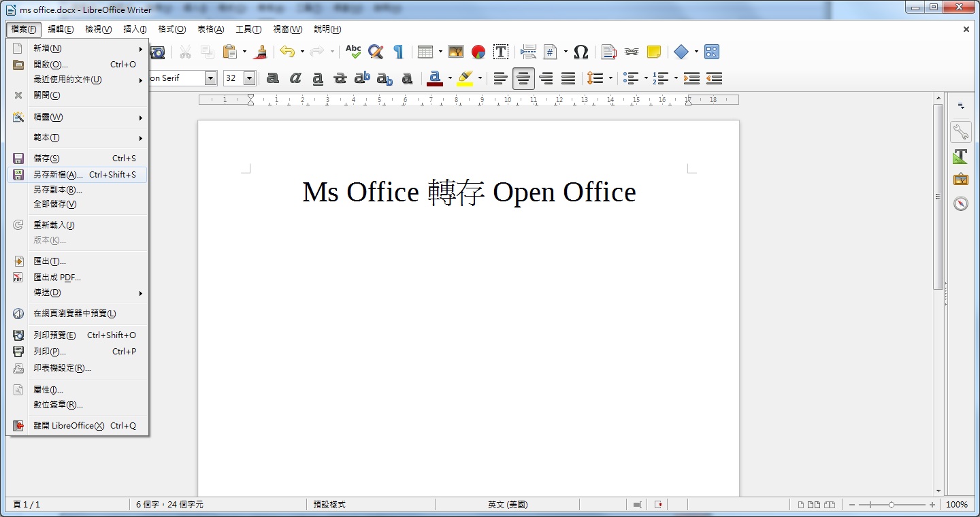980x517 pixels.
Task: Click the Clone Formatting paintbrush icon
Action: click(260, 52)
